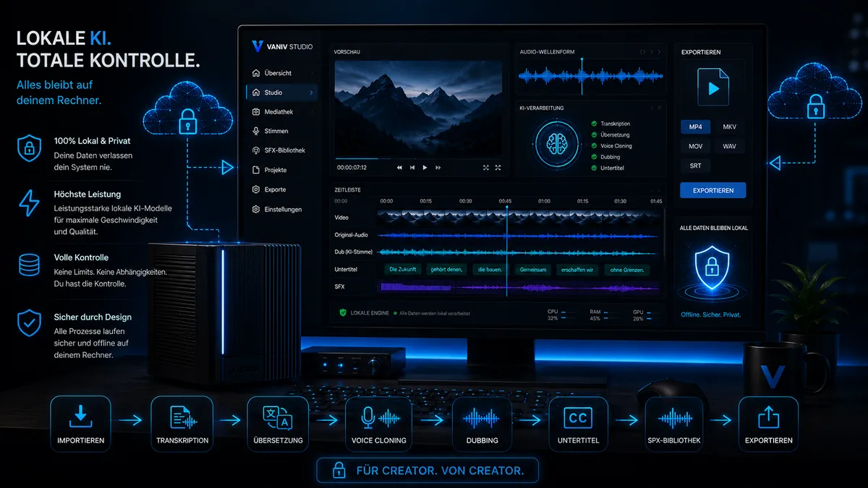Click the database icon beside Volle Kontrolle

pos(29,265)
